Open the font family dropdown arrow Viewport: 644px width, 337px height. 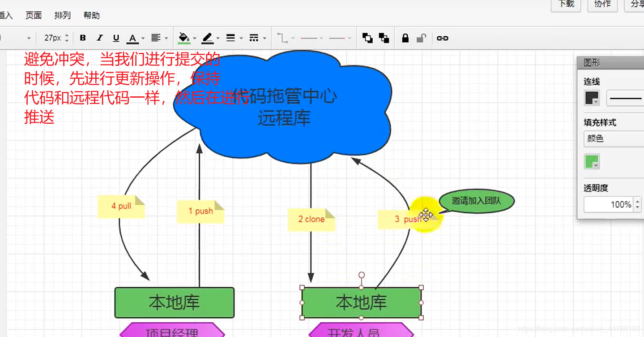tap(29, 39)
